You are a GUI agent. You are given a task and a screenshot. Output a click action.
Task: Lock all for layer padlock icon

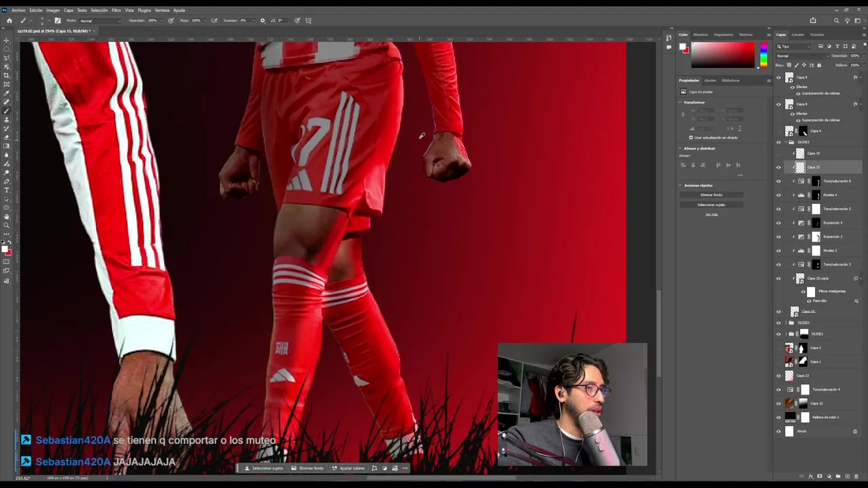pyautogui.click(x=819, y=65)
